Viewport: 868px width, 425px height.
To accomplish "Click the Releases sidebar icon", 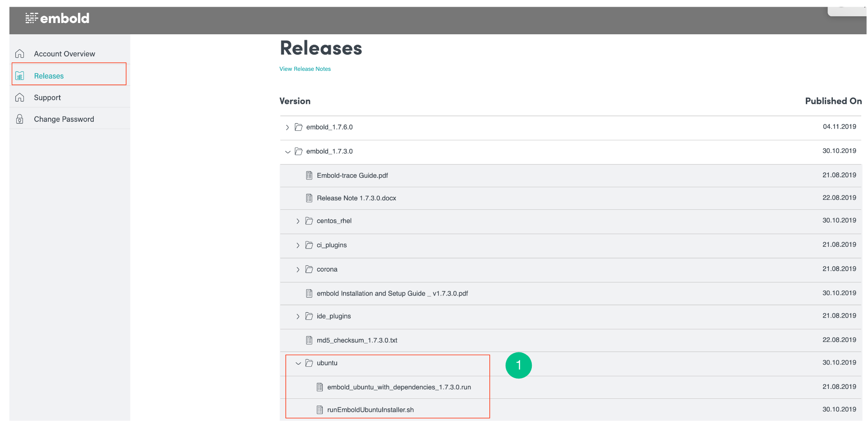I will point(20,76).
